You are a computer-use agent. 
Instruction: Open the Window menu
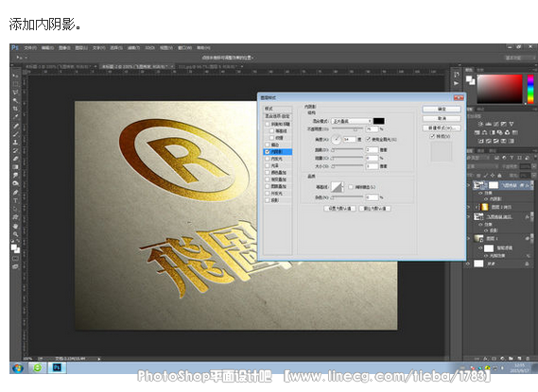click(x=184, y=47)
